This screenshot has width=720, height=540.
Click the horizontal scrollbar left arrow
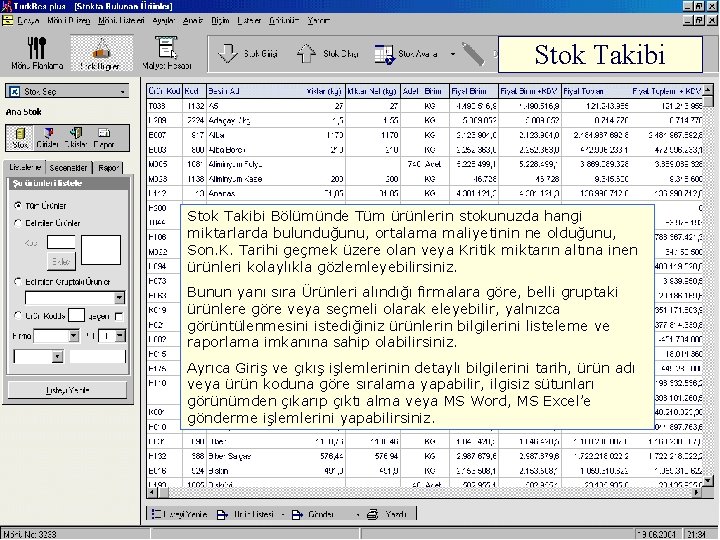tap(152, 492)
